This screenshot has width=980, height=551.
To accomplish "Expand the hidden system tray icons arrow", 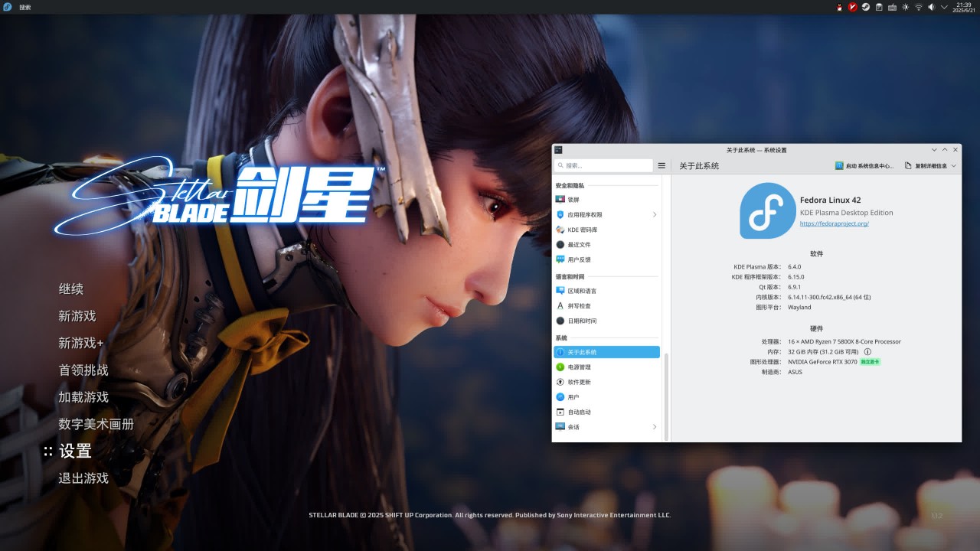I will coord(944,7).
